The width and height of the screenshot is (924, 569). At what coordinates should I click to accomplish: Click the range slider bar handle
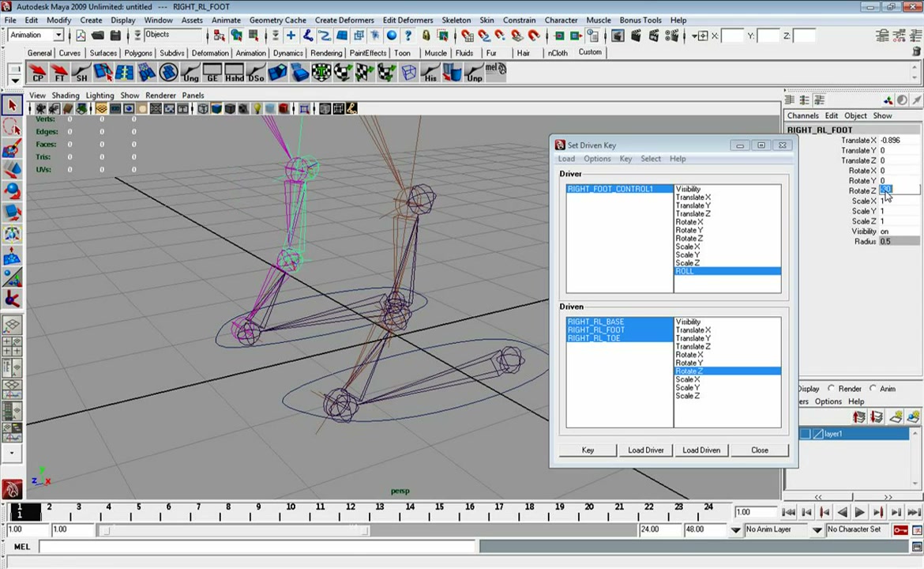tap(233, 530)
